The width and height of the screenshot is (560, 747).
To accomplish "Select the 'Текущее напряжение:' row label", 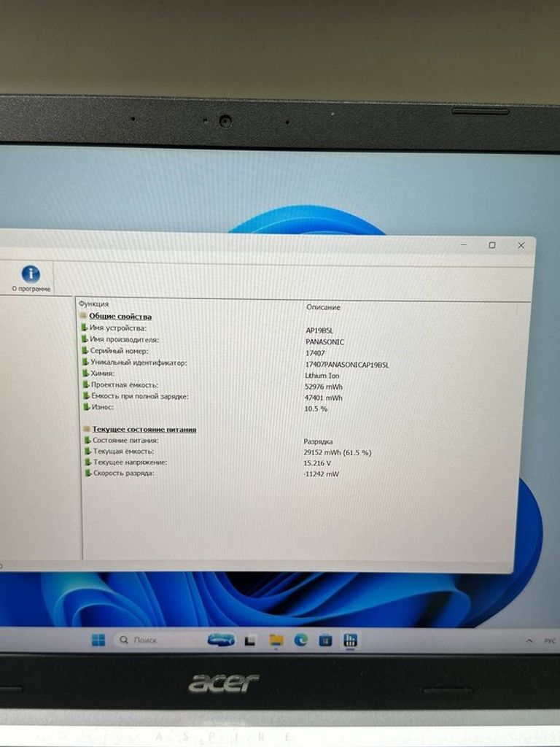I will pyautogui.click(x=130, y=462).
